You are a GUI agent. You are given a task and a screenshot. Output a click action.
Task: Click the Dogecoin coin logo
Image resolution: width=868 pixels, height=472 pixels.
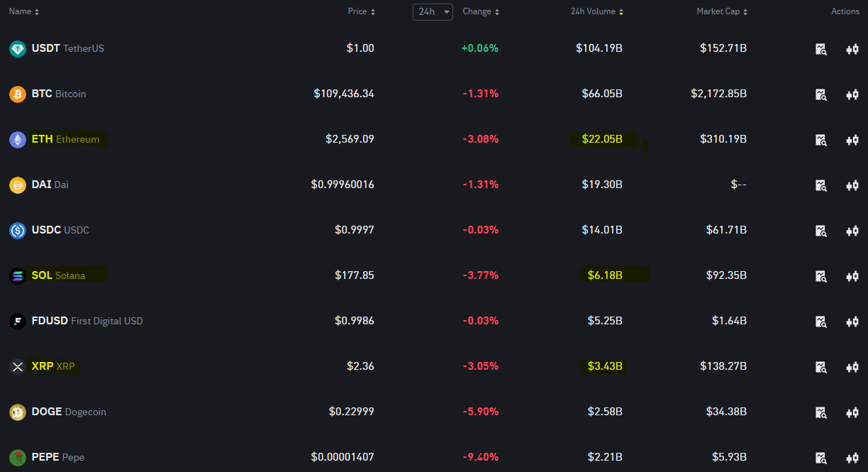[x=18, y=412]
